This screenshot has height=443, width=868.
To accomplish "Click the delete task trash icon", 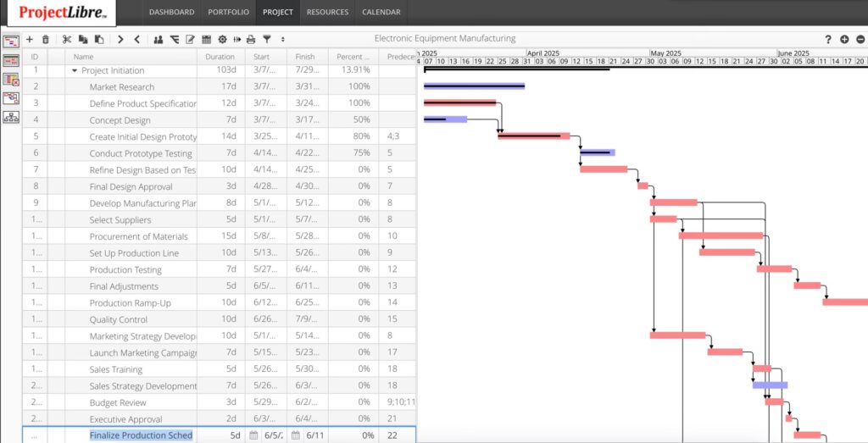I will (x=46, y=39).
